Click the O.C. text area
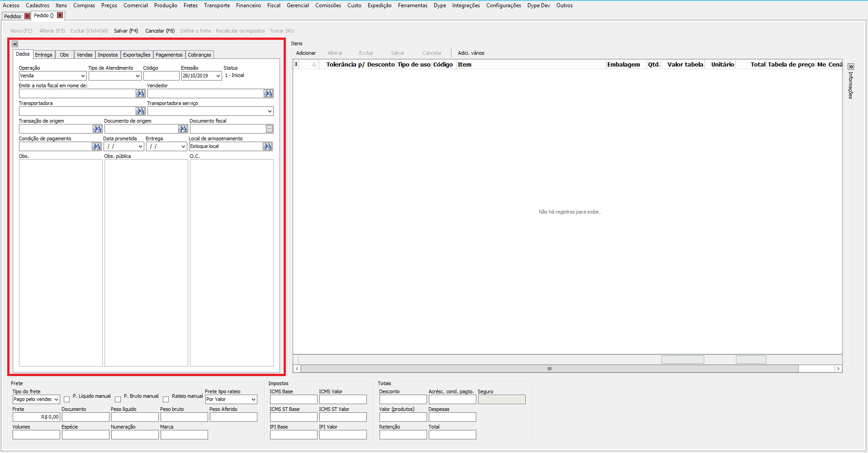This screenshot has height=453, width=868. pos(232,263)
